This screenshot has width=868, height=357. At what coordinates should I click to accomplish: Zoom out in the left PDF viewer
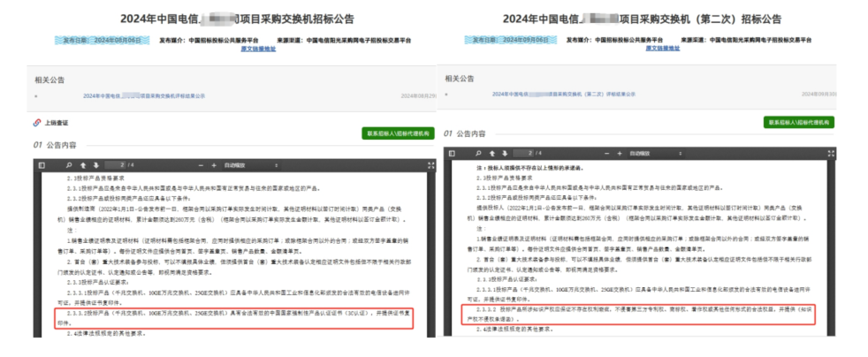(202, 165)
